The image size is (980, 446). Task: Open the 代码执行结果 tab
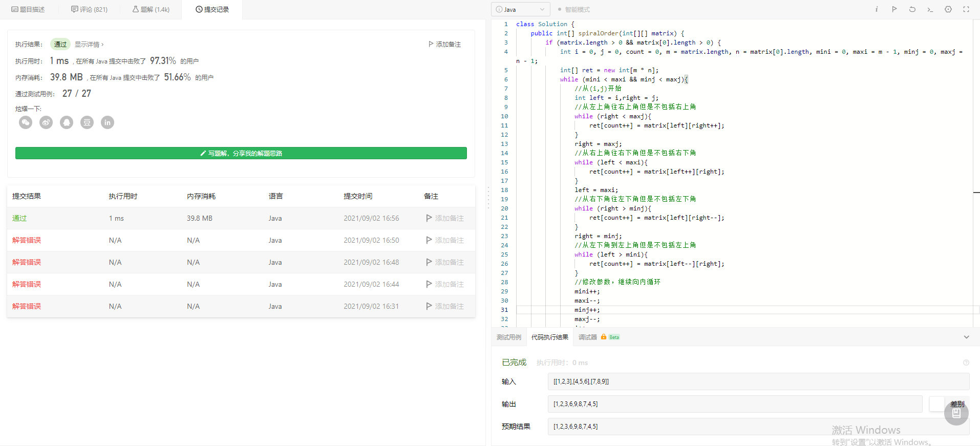[550, 337]
